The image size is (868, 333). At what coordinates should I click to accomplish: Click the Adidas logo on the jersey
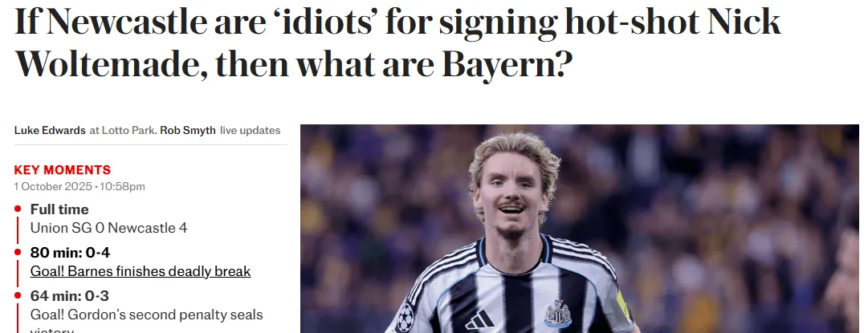[x=480, y=319]
